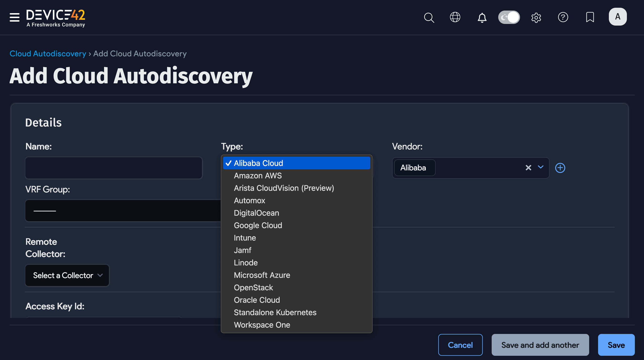Select Google Cloud in the Type list
644x360 pixels.
coord(258,225)
